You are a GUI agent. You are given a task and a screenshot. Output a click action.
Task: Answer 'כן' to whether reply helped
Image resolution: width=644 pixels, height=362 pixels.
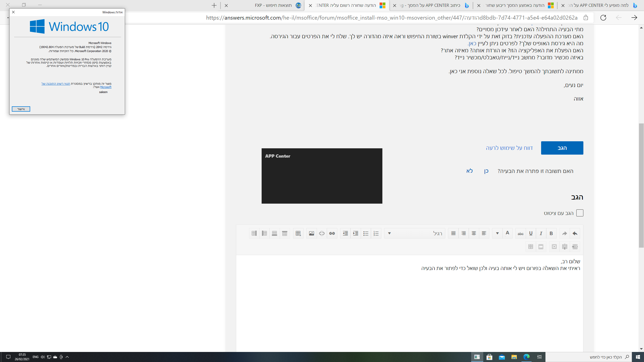pos(486,171)
